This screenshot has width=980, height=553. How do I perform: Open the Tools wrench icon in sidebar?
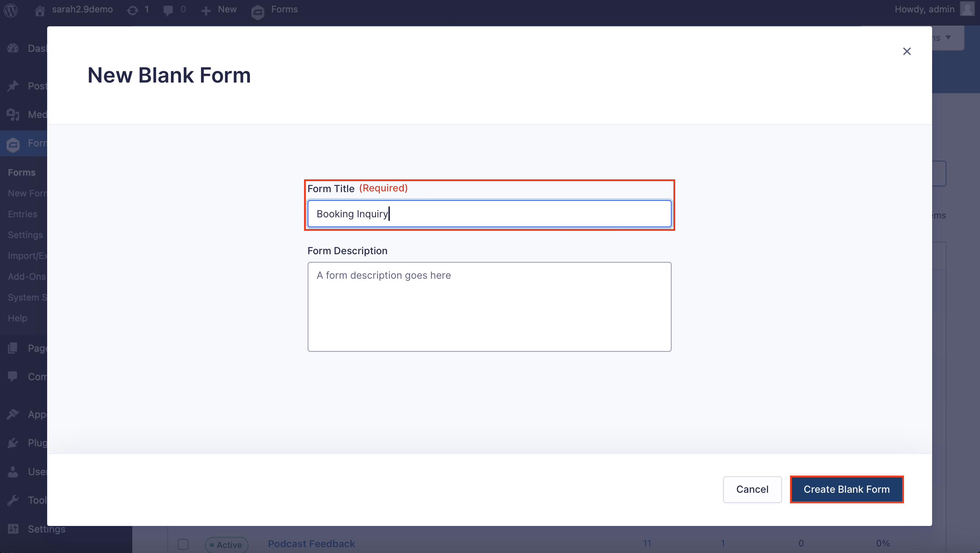pos(13,500)
